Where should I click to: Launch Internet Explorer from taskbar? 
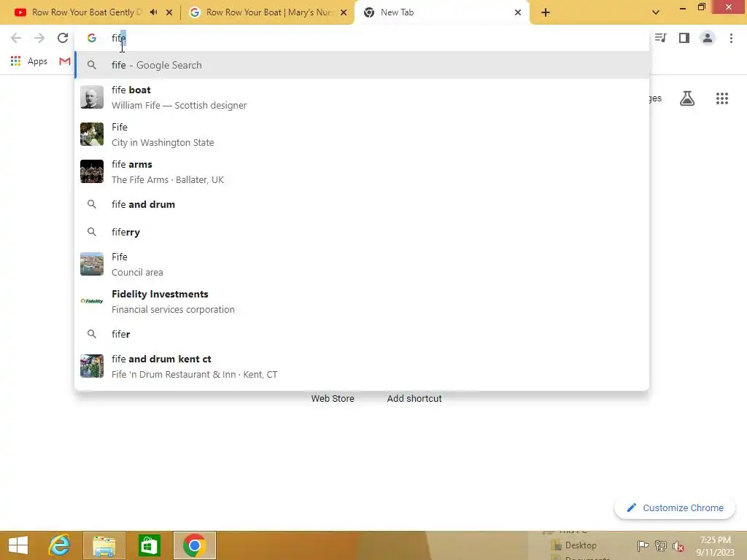coord(60,545)
